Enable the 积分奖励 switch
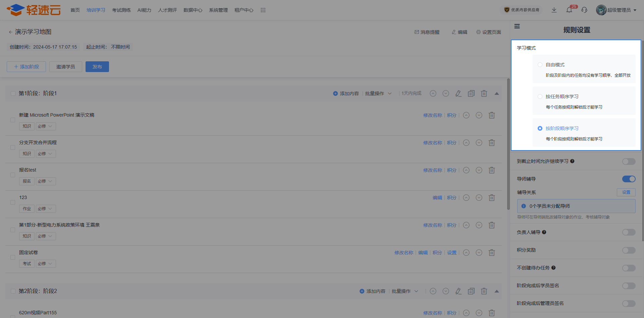 tap(629, 250)
